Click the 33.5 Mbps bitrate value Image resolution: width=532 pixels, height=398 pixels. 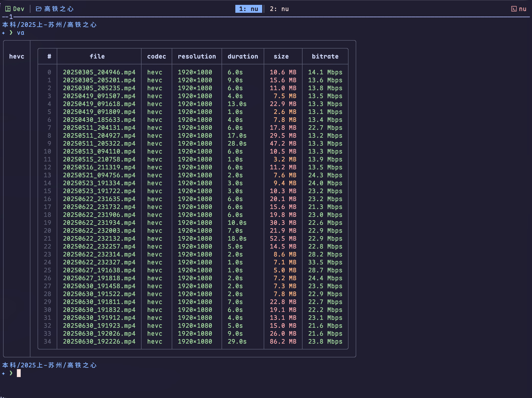[x=325, y=262]
